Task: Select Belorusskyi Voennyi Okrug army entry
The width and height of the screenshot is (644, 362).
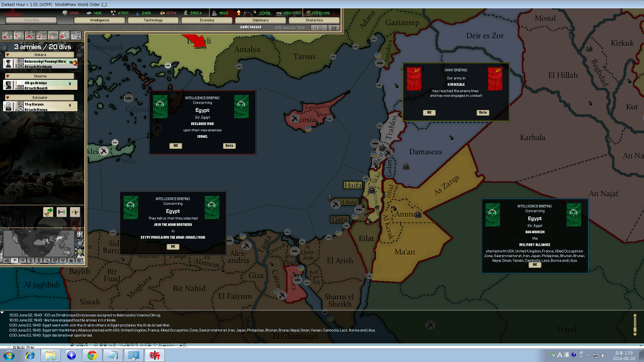Action: [40, 63]
